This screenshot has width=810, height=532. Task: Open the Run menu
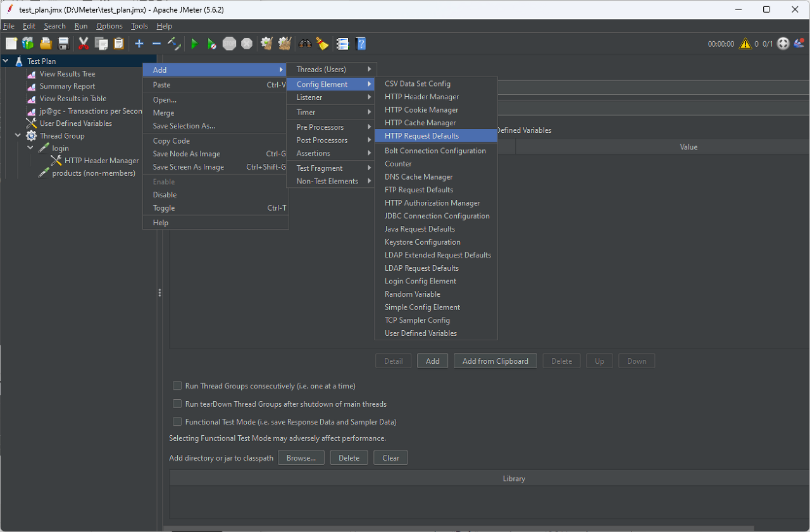point(81,26)
